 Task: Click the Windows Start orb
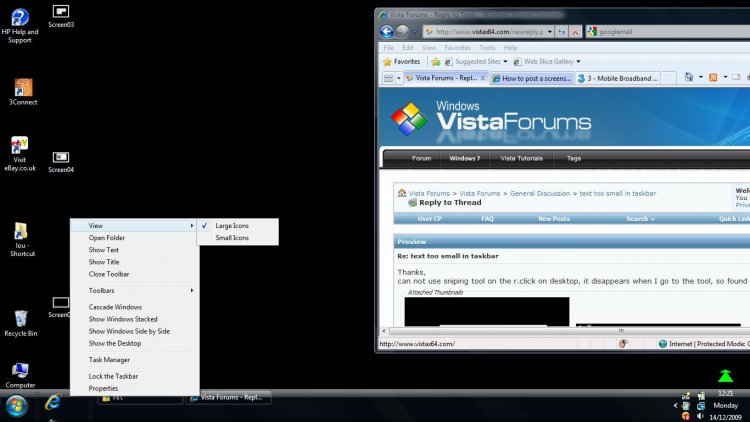[x=17, y=405]
